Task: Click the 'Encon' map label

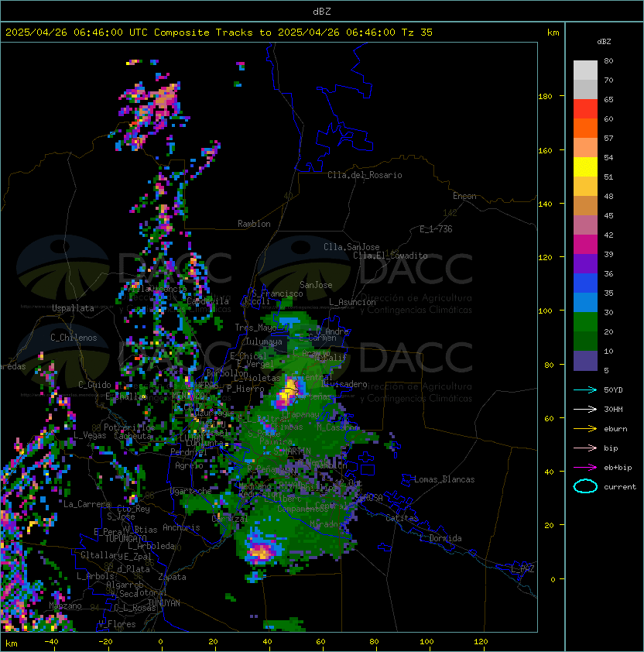Action: click(x=464, y=196)
